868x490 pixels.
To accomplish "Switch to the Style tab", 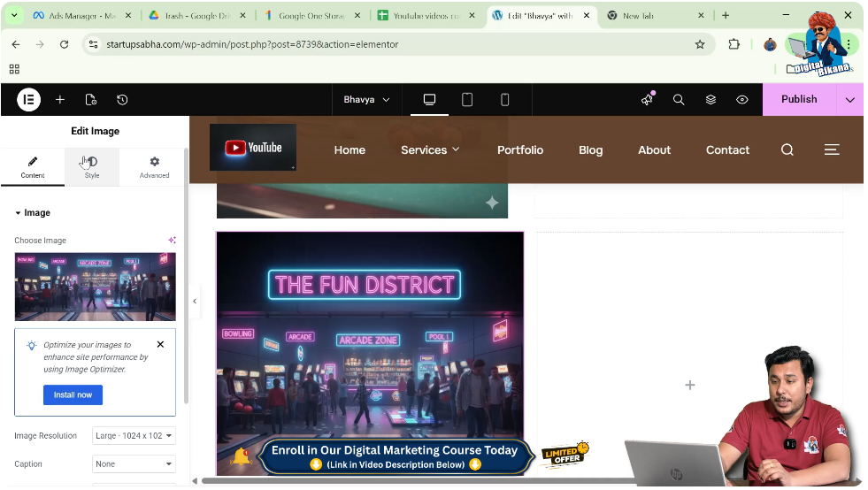I will click(92, 166).
